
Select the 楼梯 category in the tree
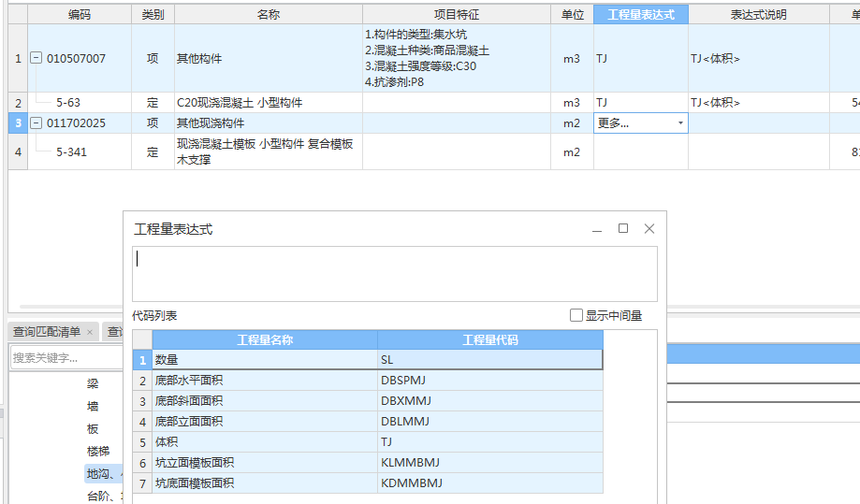[x=98, y=451]
